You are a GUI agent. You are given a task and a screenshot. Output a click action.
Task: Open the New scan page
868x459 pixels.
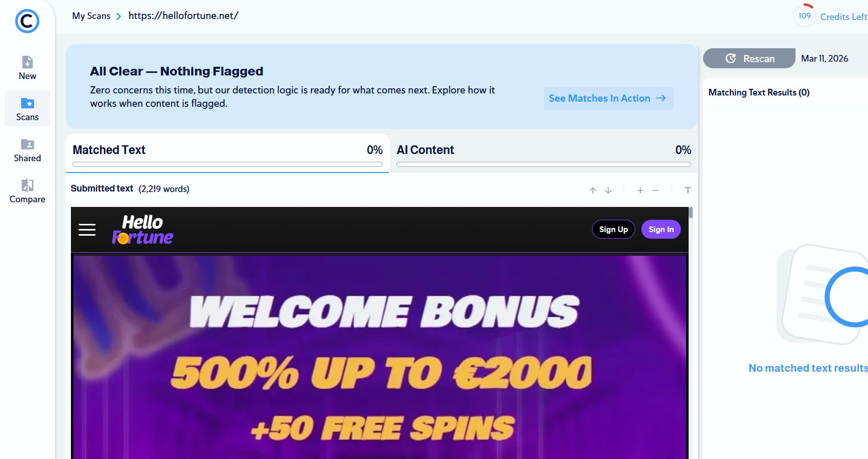(27, 68)
